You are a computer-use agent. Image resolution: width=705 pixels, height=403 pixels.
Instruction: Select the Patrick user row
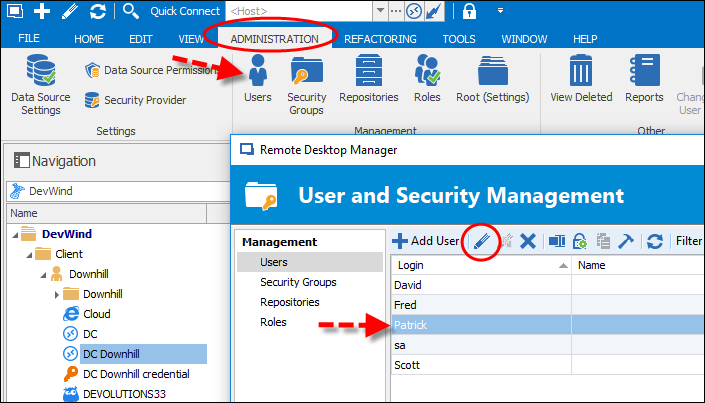pos(548,325)
